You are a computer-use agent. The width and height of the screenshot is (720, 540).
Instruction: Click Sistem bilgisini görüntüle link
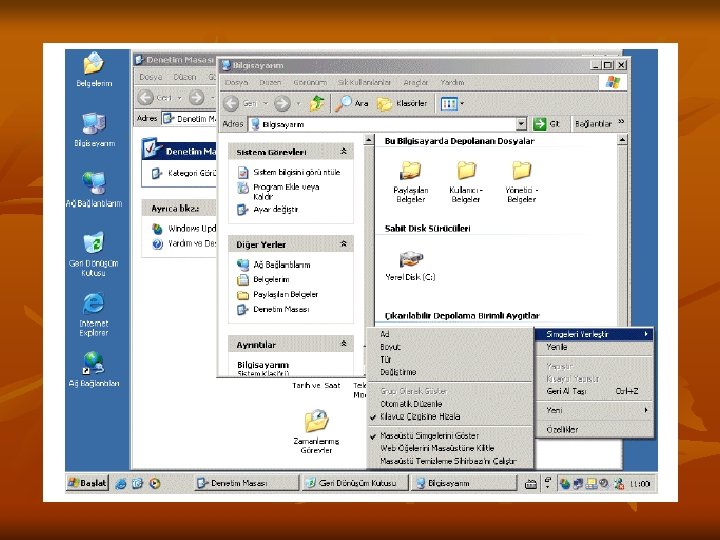[297, 172]
